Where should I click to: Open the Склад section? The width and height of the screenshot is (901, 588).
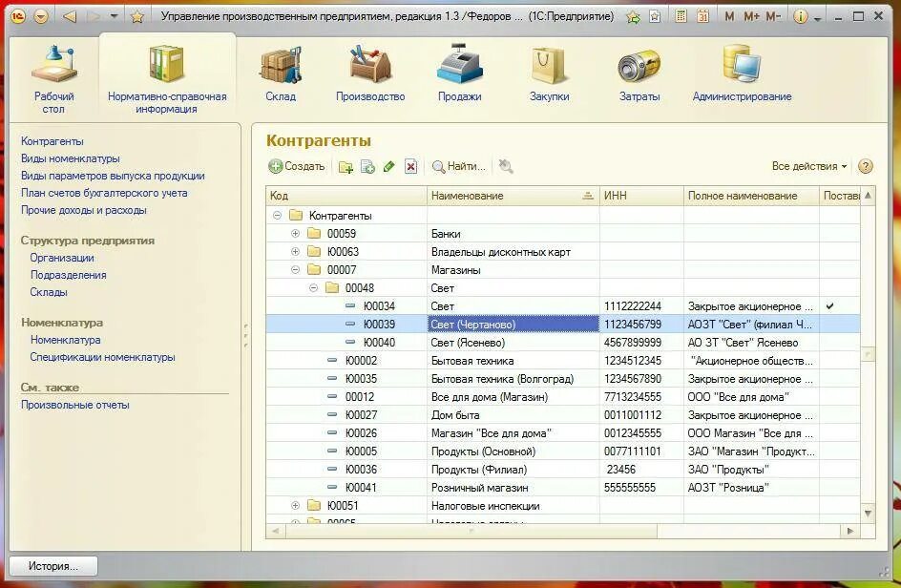281,73
